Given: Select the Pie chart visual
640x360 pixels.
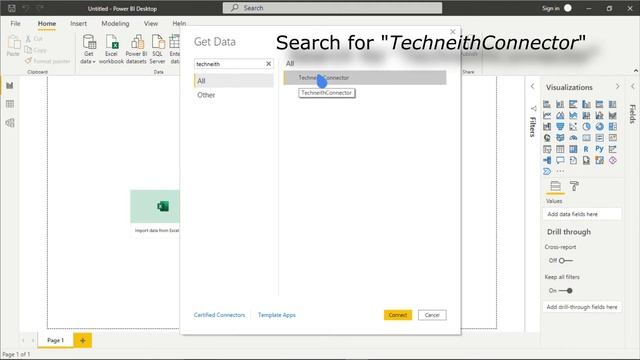Looking at the screenshot, I should point(586,127).
